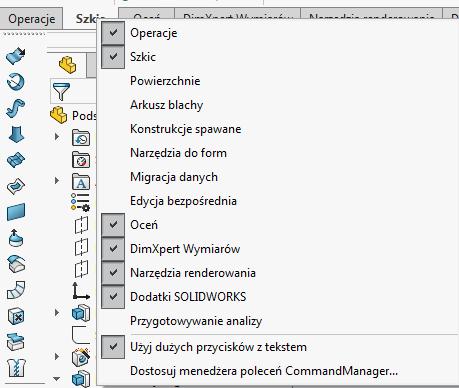Screen dimensions: 459x388
Task: Select the Planar Surface tool icon
Action: (16, 212)
